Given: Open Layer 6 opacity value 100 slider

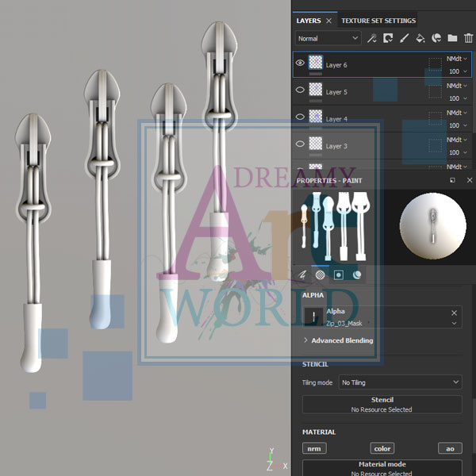Looking at the screenshot, I should pos(455,71).
